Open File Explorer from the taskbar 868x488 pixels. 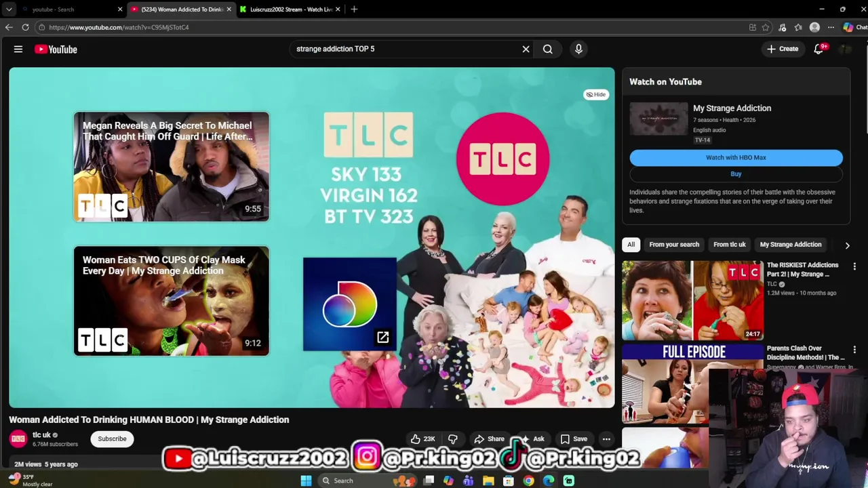tap(488, 481)
